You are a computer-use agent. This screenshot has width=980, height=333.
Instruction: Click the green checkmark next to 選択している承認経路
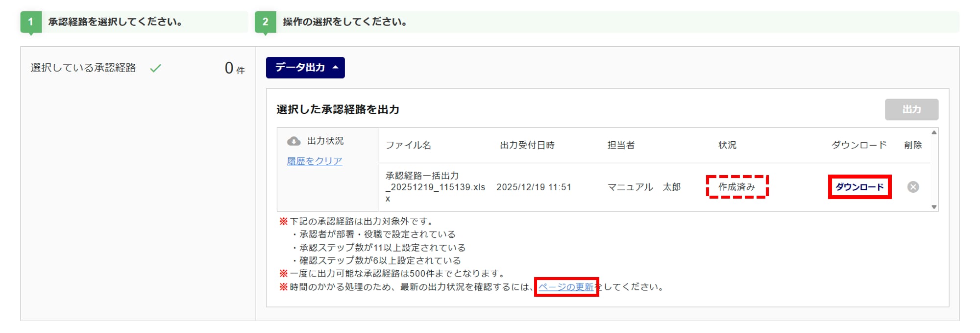coord(155,68)
